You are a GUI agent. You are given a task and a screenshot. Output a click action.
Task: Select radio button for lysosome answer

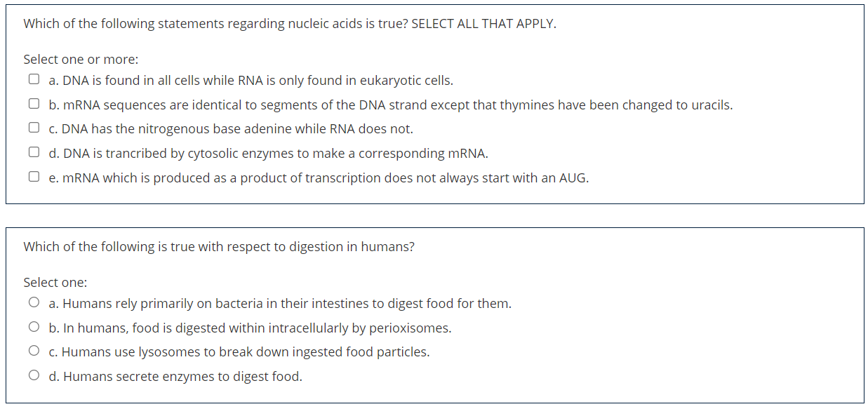click(x=33, y=350)
